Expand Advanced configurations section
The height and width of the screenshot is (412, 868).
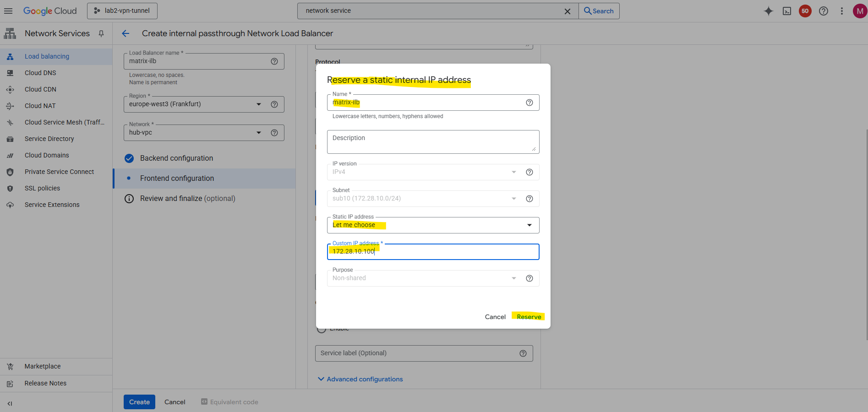coord(360,379)
